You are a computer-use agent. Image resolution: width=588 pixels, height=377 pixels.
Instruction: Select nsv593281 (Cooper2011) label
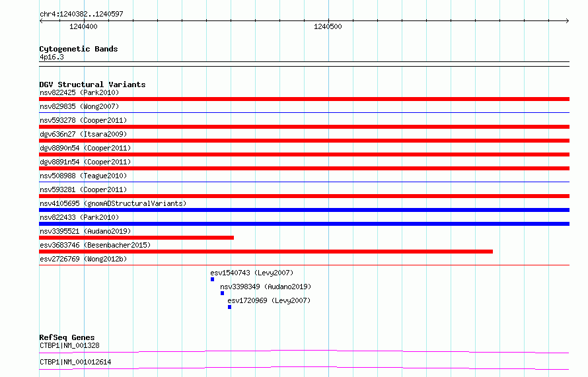click(x=83, y=189)
